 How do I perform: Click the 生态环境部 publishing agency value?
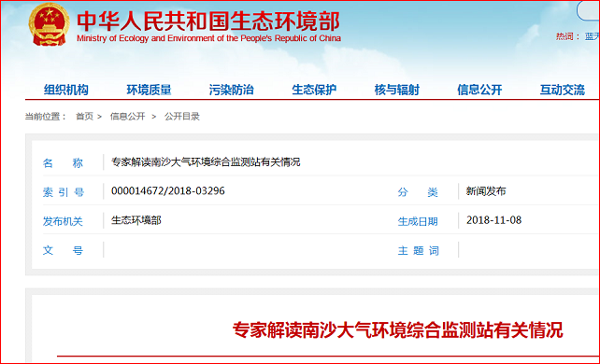coord(136,220)
